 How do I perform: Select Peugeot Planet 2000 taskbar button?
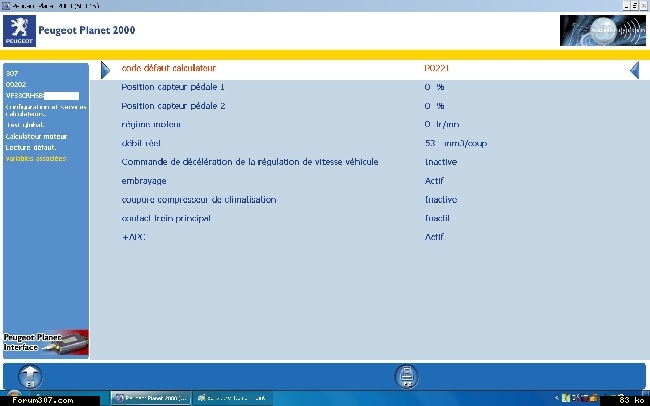[151, 398]
